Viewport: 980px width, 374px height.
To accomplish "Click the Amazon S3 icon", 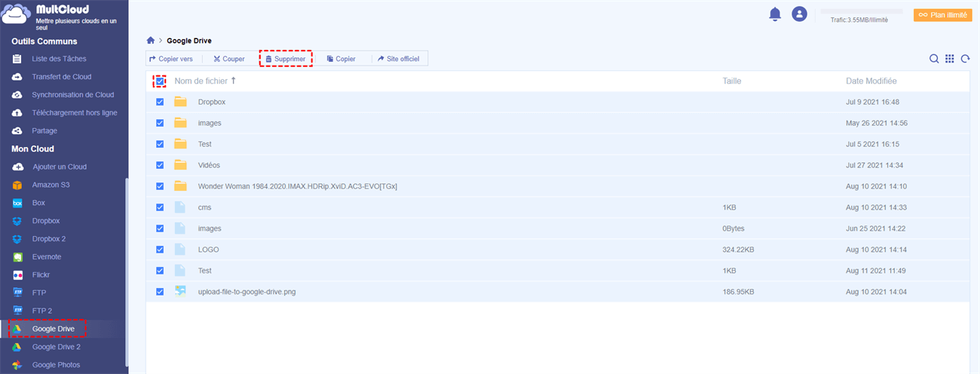I will [x=17, y=185].
